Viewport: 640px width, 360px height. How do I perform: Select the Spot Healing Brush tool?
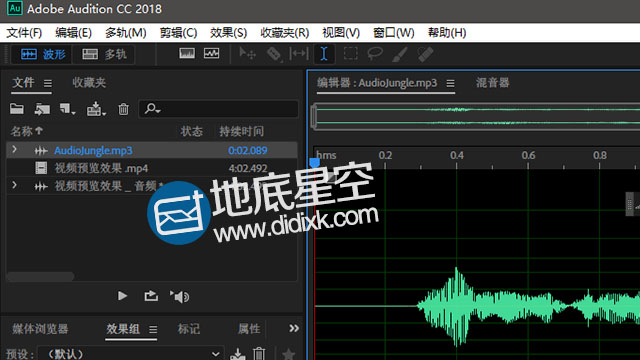click(x=425, y=54)
